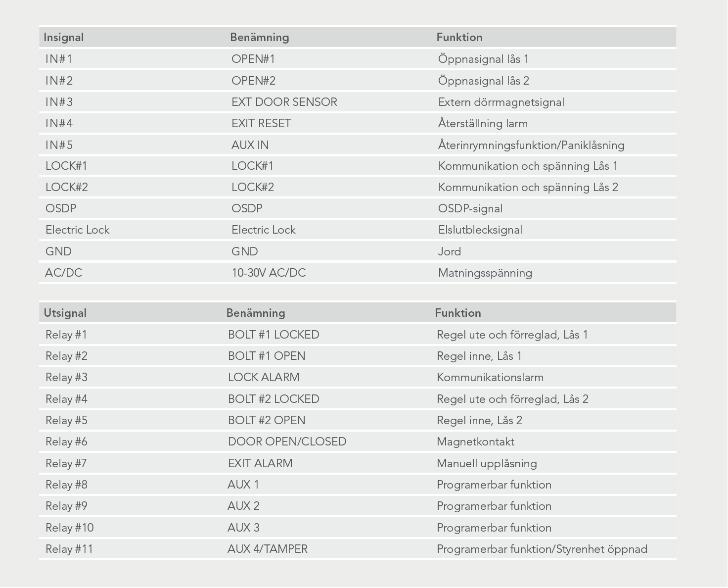This screenshot has width=728, height=588.
Task: Select the EXT DOOR SENSOR entry
Action: coord(284,102)
